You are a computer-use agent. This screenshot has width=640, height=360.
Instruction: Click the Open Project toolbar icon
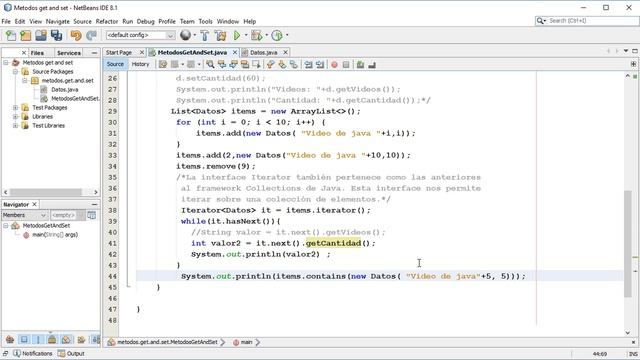(x=41, y=36)
